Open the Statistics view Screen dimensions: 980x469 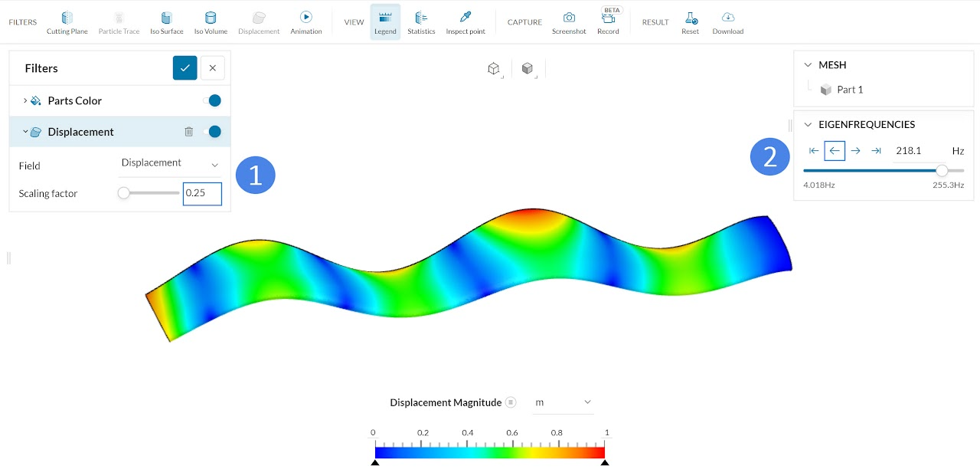pyautogui.click(x=421, y=22)
